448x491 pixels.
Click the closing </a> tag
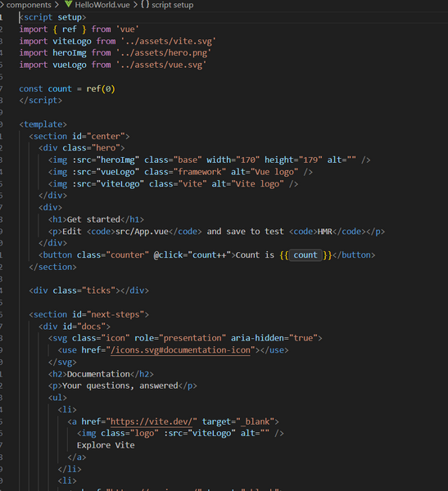[77, 457]
